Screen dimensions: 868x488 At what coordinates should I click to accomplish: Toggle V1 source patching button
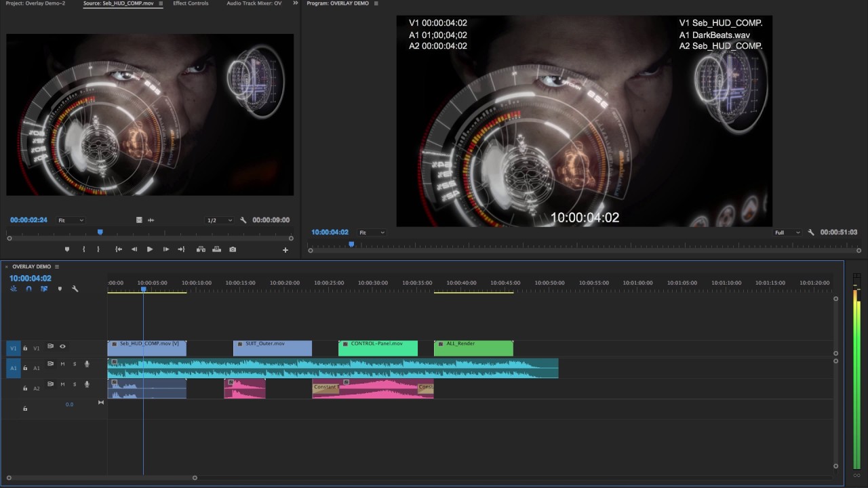pos(14,348)
